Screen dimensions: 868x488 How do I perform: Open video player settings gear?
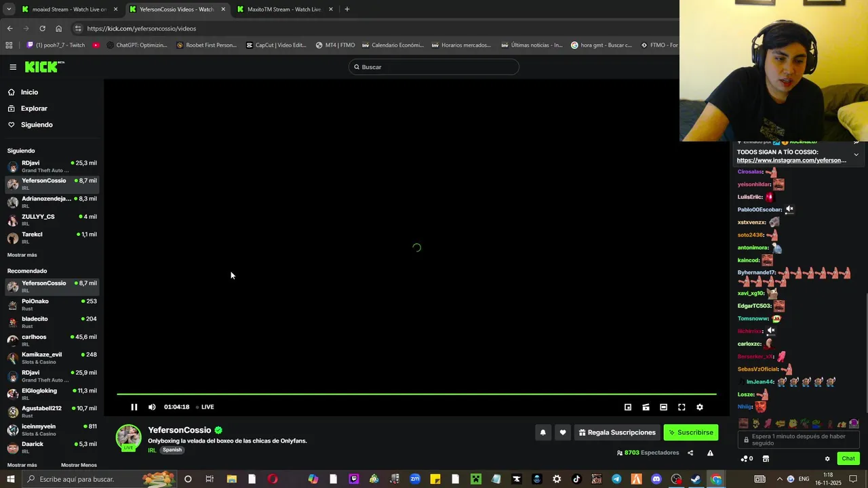point(700,407)
